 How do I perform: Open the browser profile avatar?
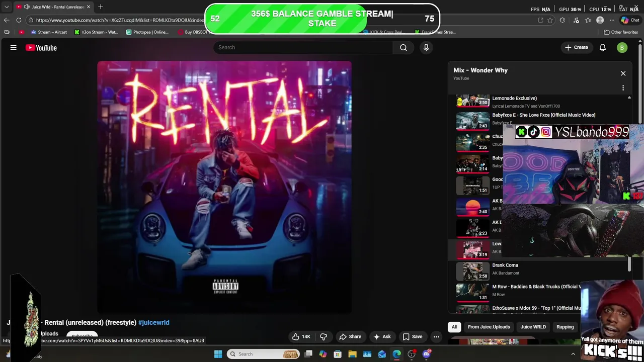coord(600,20)
